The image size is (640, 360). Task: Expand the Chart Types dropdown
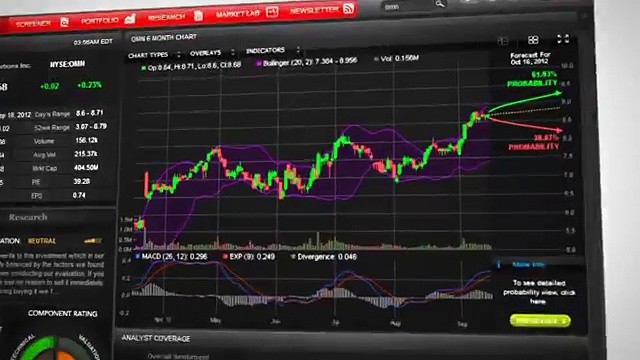[x=154, y=55]
